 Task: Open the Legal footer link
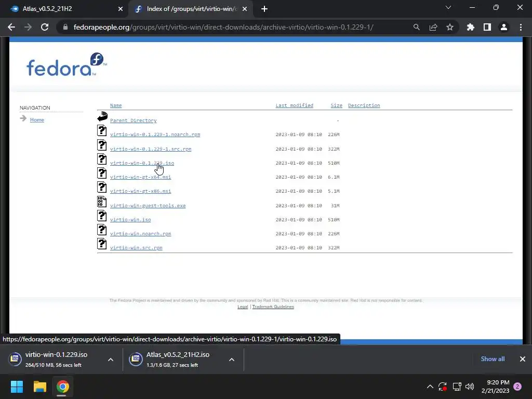(243, 307)
